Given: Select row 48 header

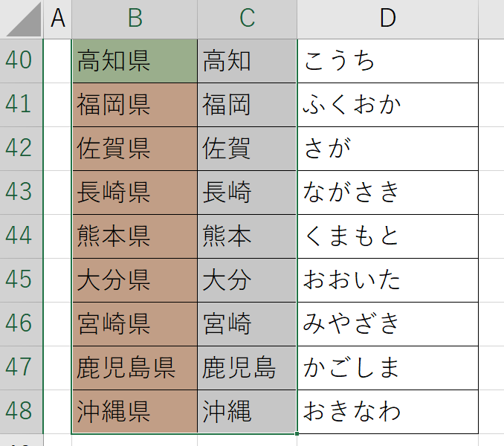Looking at the screenshot, I should pos(22,412).
